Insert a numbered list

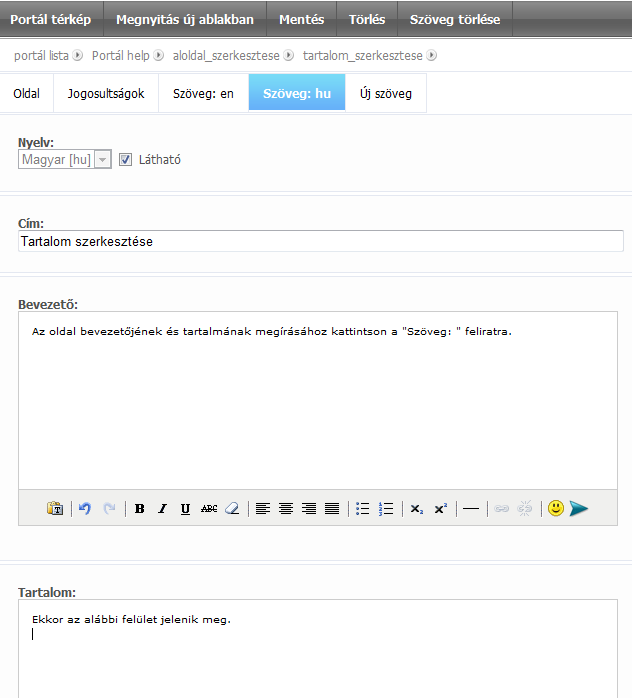(x=386, y=508)
